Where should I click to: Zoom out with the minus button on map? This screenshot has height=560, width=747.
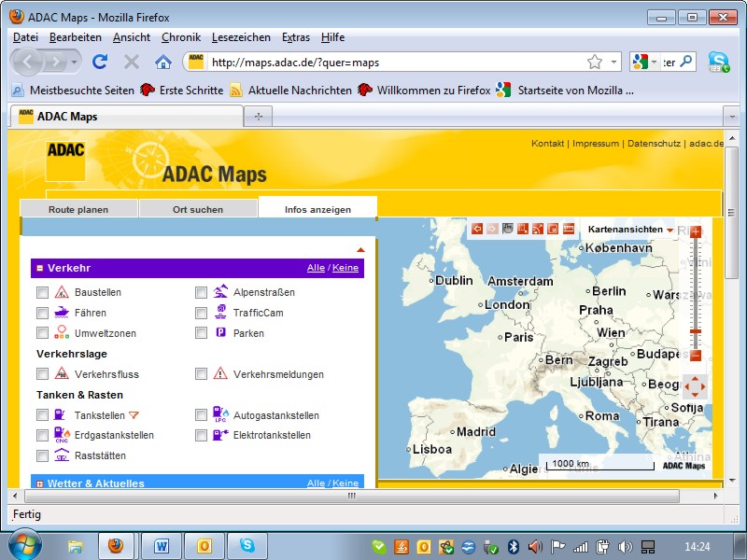[x=696, y=355]
